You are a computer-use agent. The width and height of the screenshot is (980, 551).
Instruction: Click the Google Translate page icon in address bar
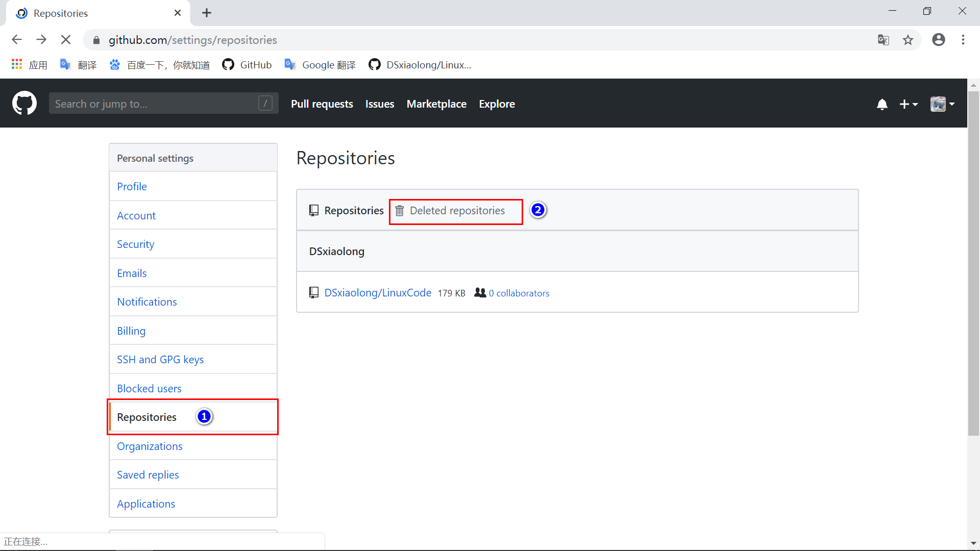click(883, 40)
